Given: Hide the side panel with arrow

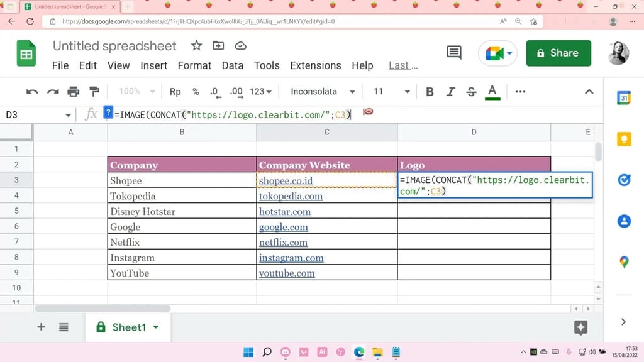Looking at the screenshot, I should coord(623,322).
